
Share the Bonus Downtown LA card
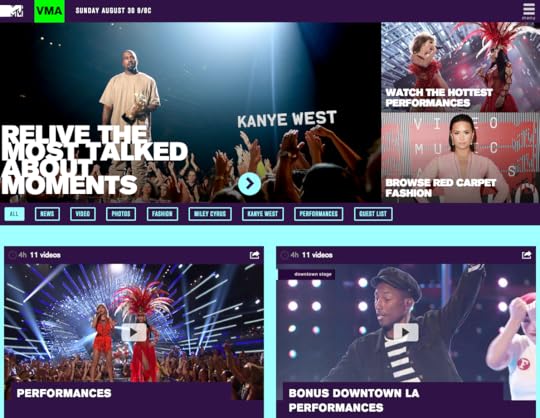526,255
